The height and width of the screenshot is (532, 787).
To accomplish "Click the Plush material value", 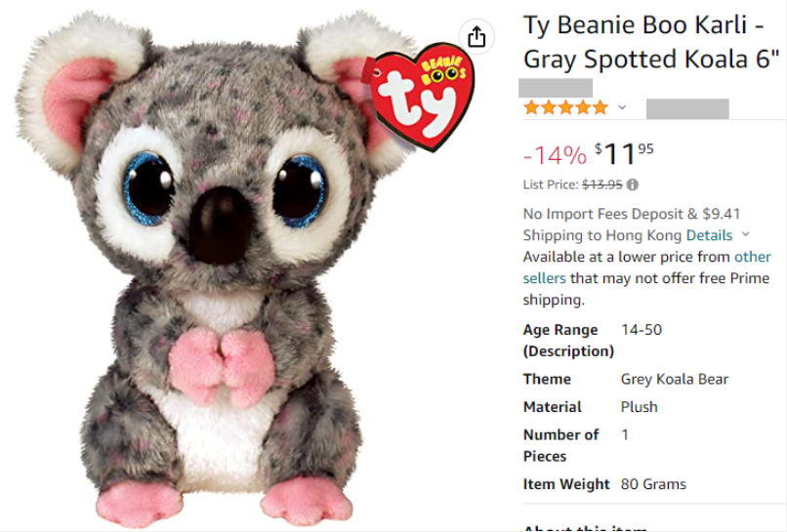I will (640, 407).
